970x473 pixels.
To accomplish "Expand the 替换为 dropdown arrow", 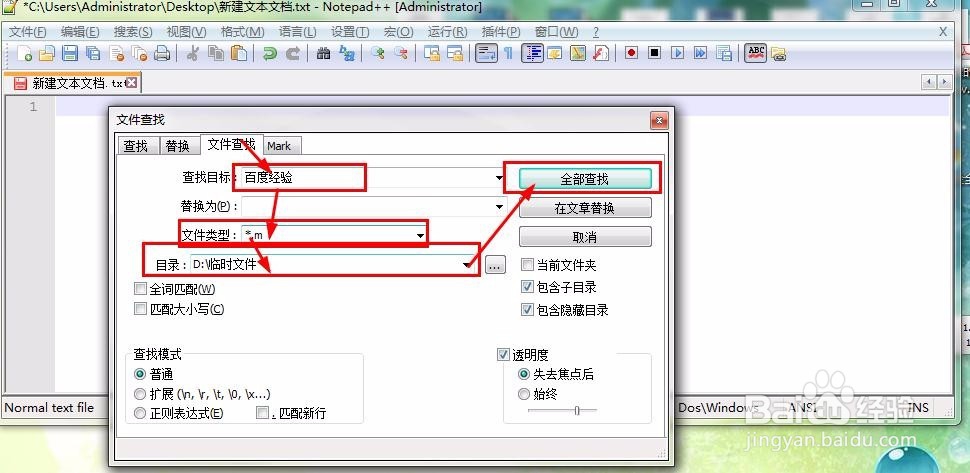I will (499, 206).
